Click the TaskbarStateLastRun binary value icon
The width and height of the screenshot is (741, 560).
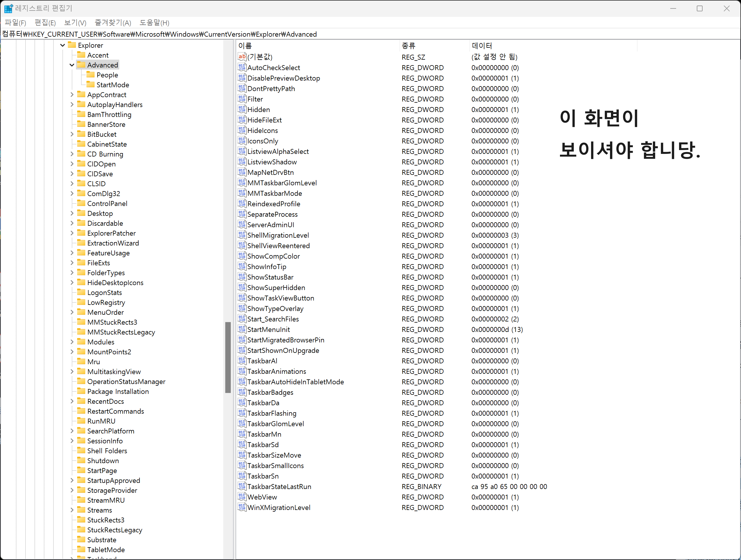pyautogui.click(x=242, y=486)
